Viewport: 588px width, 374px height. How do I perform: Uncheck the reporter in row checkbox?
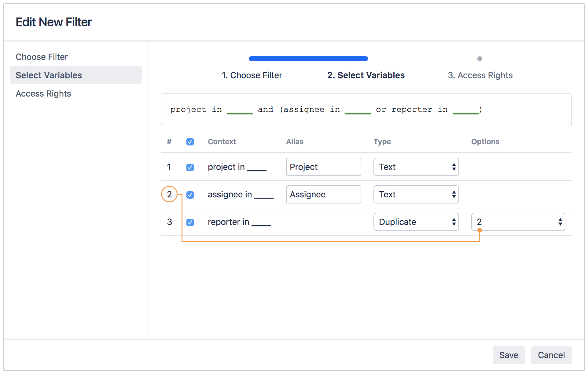pos(190,222)
